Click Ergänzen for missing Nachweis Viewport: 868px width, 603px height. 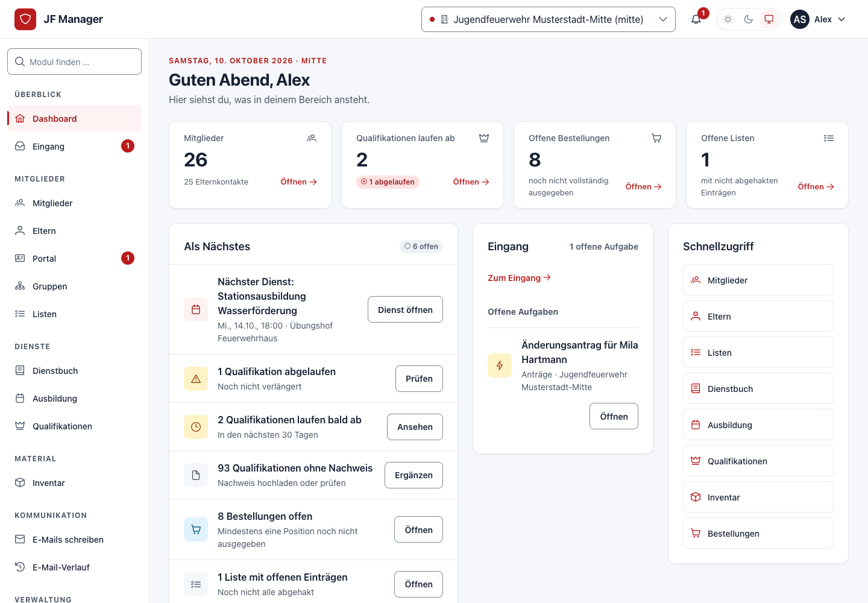click(414, 475)
